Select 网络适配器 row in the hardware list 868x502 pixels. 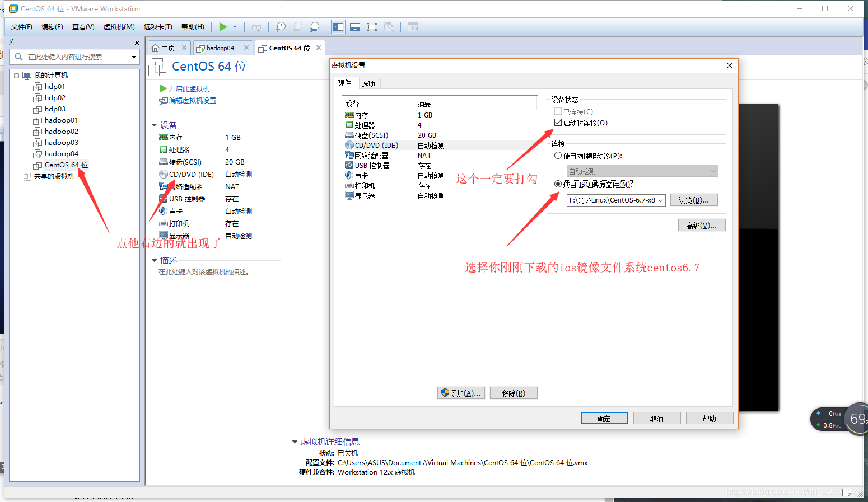click(x=440, y=155)
